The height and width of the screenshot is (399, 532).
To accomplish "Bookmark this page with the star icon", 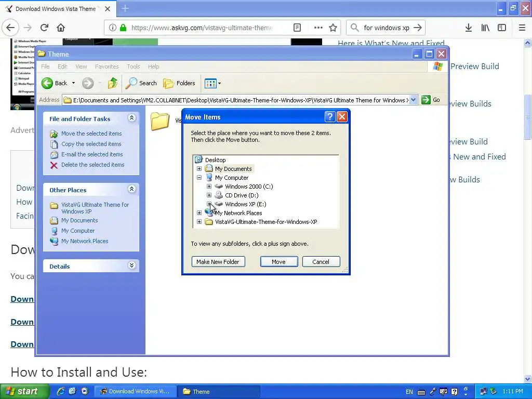I will click(333, 28).
